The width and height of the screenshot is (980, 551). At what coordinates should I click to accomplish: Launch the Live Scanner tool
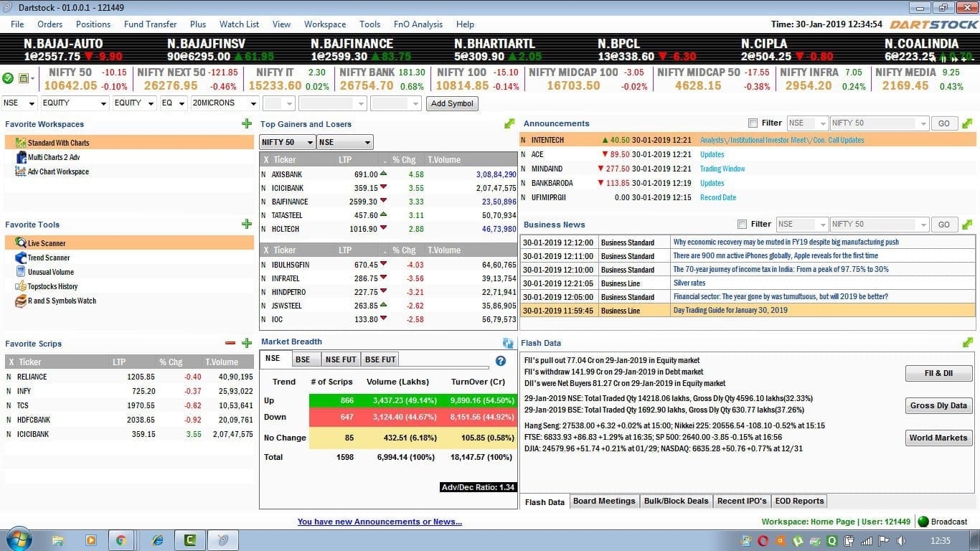click(x=129, y=243)
